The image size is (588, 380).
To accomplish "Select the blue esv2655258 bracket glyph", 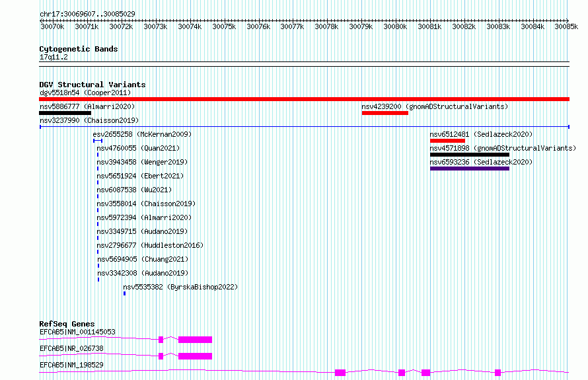I will pyautogui.click(x=98, y=141).
